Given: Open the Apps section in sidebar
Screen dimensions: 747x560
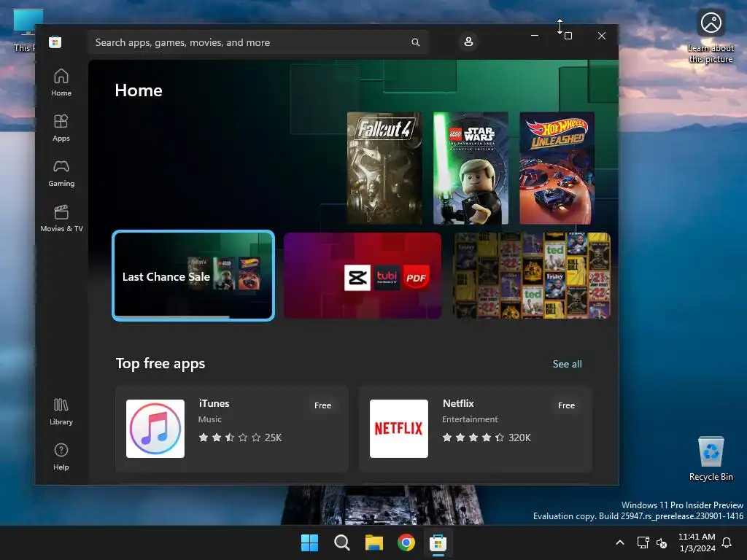Looking at the screenshot, I should tap(61, 128).
